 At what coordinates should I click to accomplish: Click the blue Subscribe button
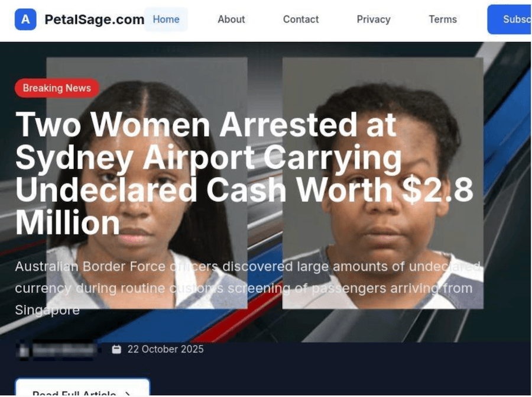pyautogui.click(x=510, y=20)
